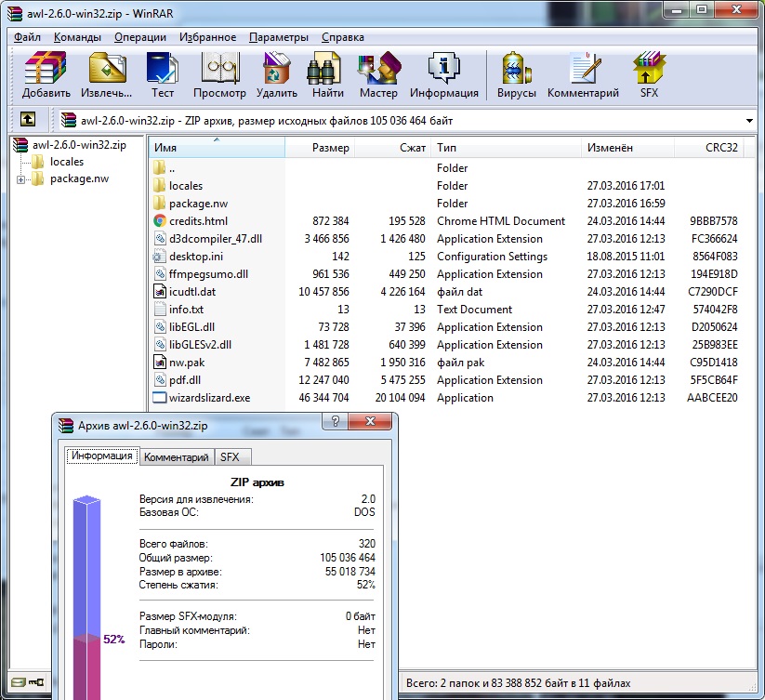Image resolution: width=765 pixels, height=700 pixels.
Task: Click the help question mark button in dialog
Action: [335, 421]
